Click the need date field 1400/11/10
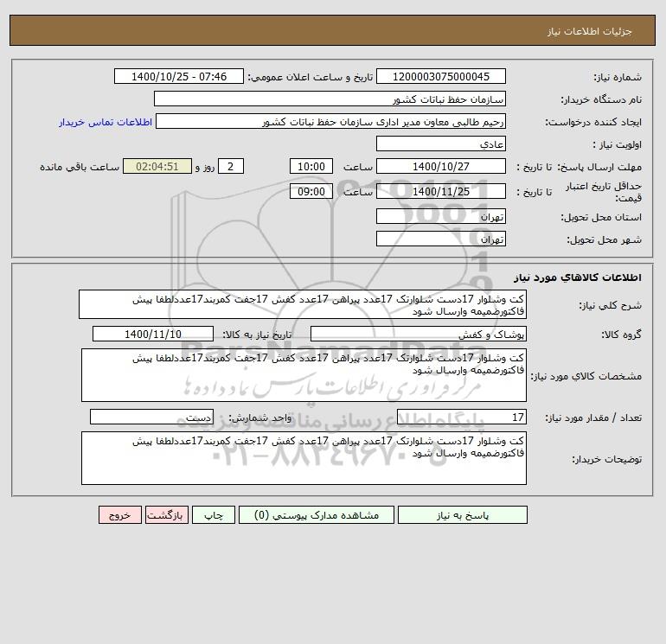666x644 pixels. [153, 334]
